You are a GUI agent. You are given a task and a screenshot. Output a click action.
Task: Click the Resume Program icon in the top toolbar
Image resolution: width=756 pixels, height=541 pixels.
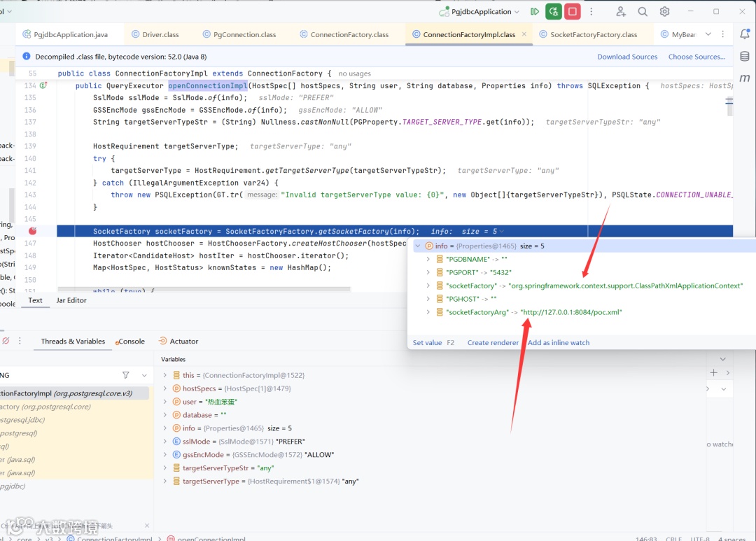(534, 12)
